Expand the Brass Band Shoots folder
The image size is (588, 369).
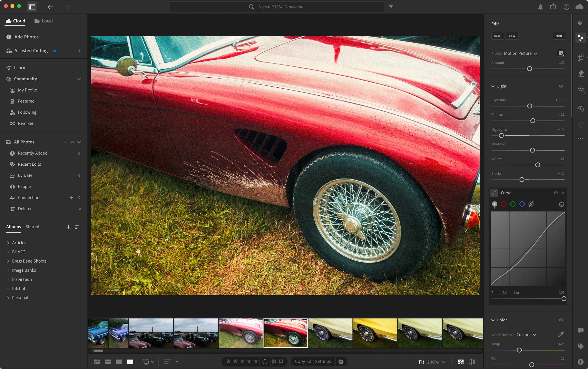click(8, 261)
